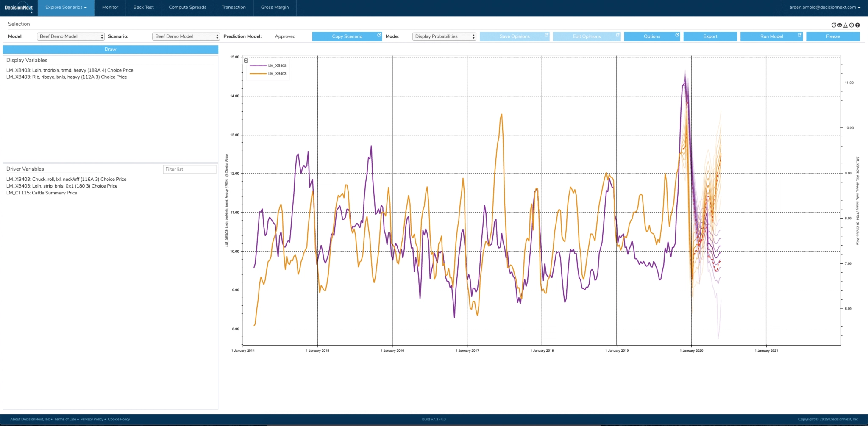The height and width of the screenshot is (426, 868).
Task: Open the clock history icon
Action: click(851, 25)
